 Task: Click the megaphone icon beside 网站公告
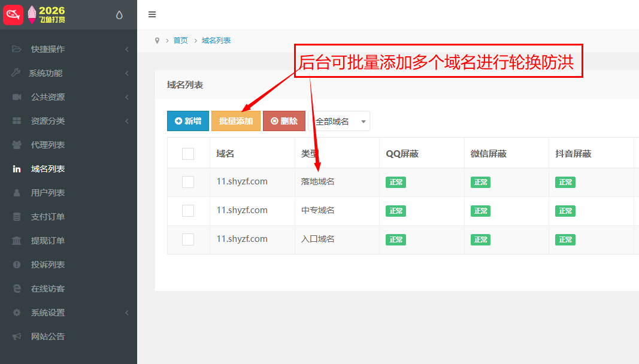(x=17, y=336)
